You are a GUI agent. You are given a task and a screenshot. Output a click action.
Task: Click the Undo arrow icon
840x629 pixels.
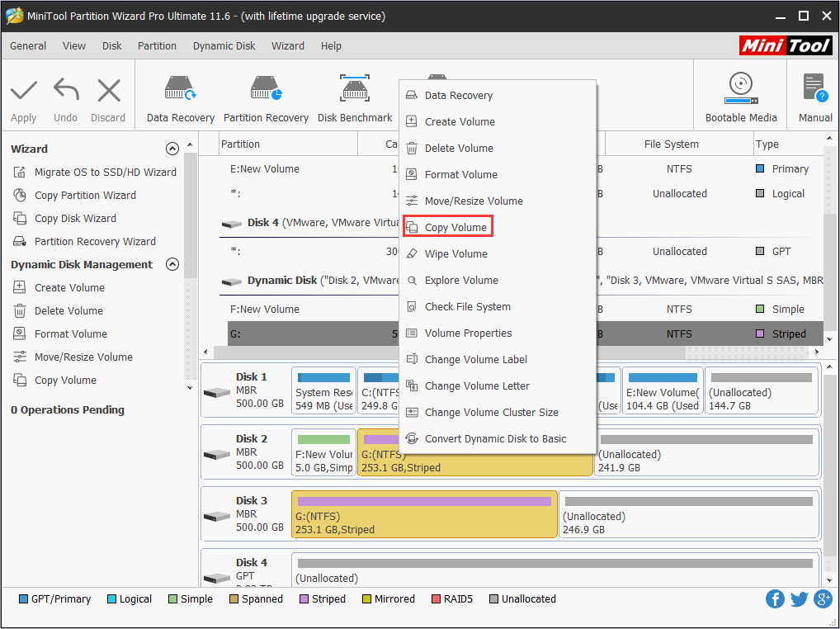click(x=66, y=90)
